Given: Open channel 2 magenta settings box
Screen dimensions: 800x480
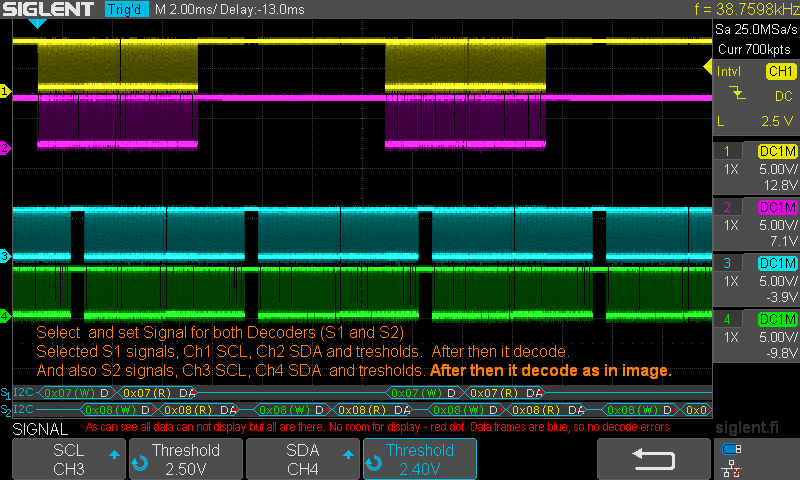Looking at the screenshot, I should (x=756, y=224).
